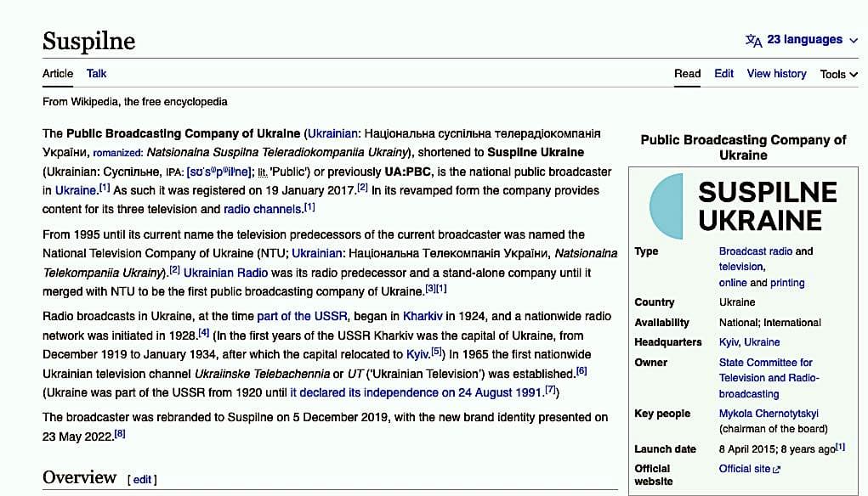Follow the romanized link

click(117, 153)
